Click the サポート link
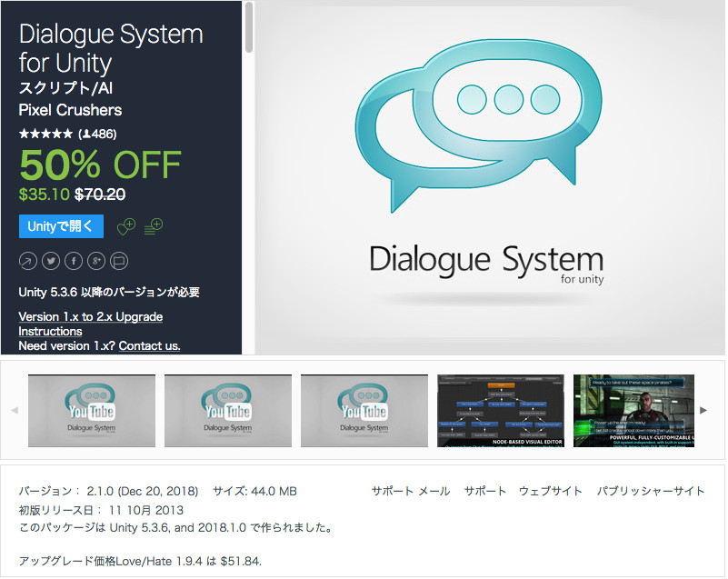 (x=484, y=491)
